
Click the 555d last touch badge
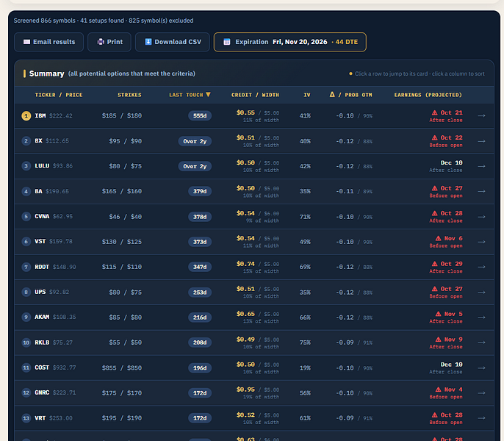click(200, 116)
